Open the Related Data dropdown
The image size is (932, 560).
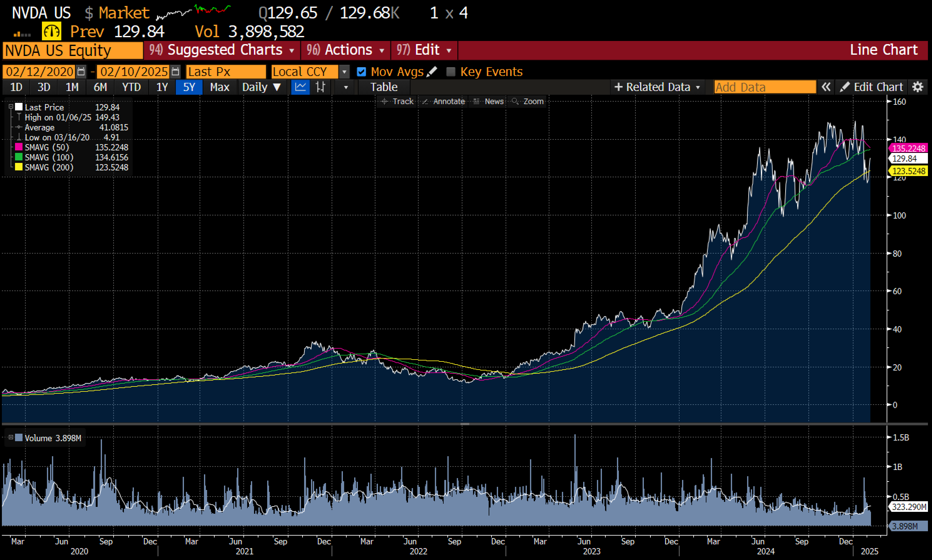(x=658, y=87)
